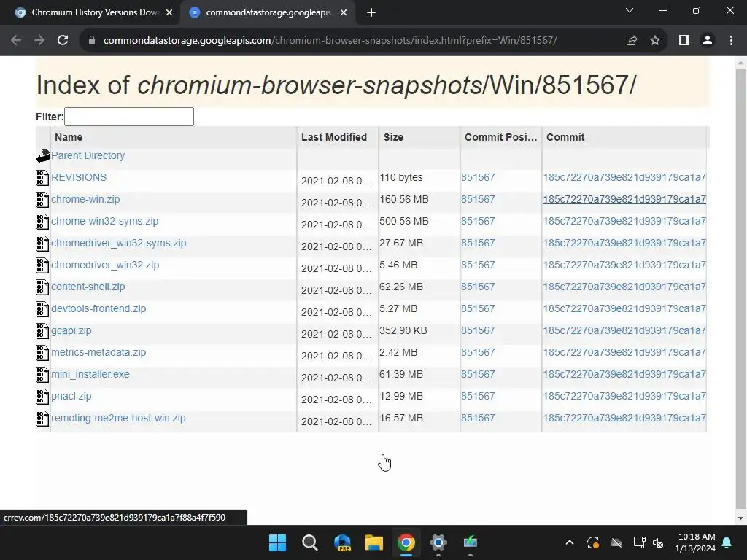The height and width of the screenshot is (560, 747).
Task: Show hidden system tray icons
Action: click(569, 542)
